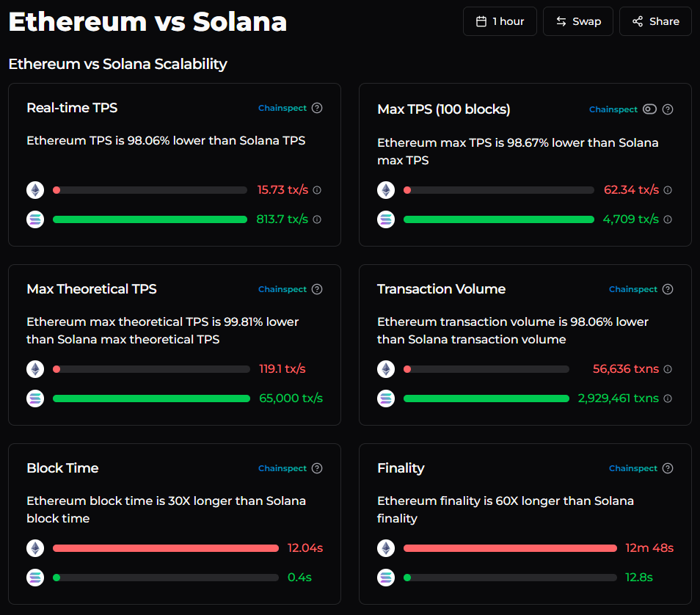Click the Solana logo in Transaction Volume card
Screen dimensions: 700x615
(x=385, y=398)
